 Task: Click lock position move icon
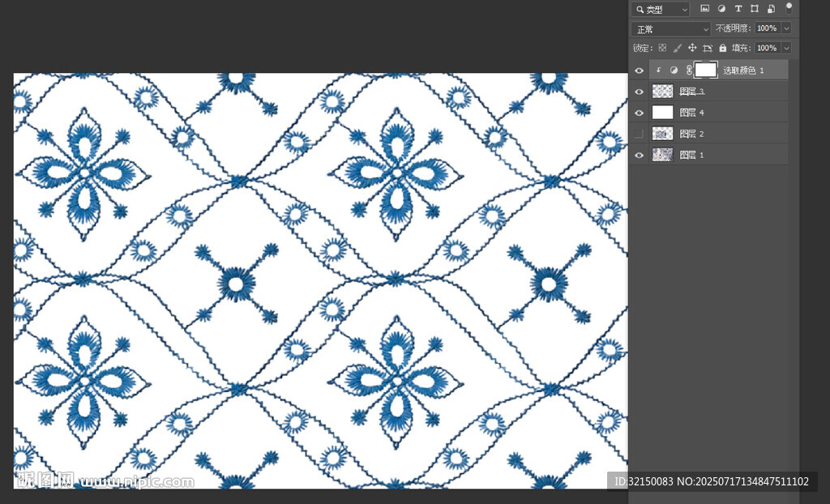(692, 48)
